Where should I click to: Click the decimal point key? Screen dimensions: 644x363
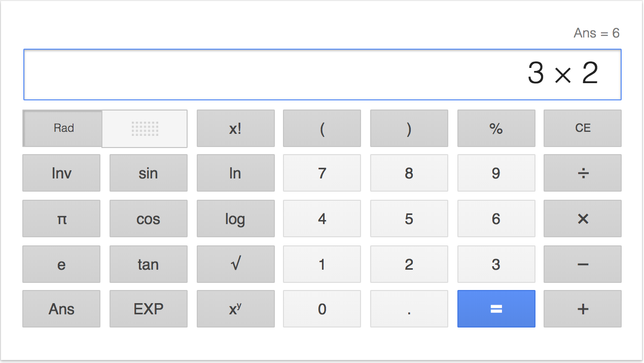[409, 309]
